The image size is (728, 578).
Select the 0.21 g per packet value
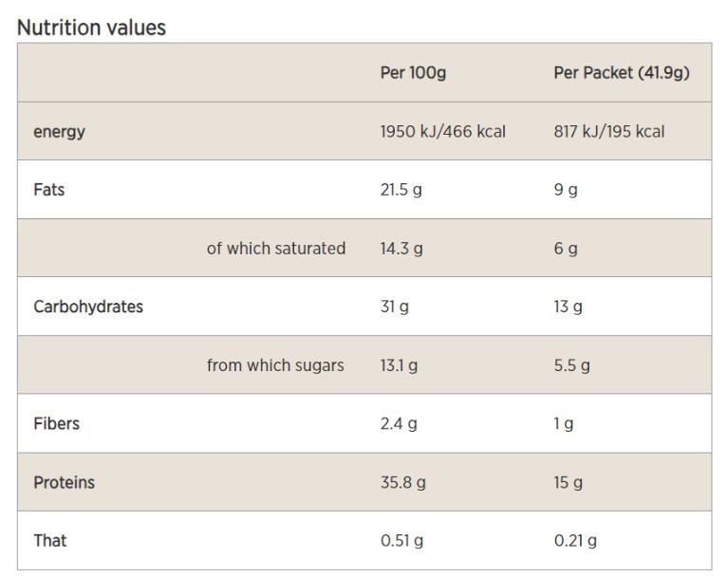pyautogui.click(x=575, y=541)
